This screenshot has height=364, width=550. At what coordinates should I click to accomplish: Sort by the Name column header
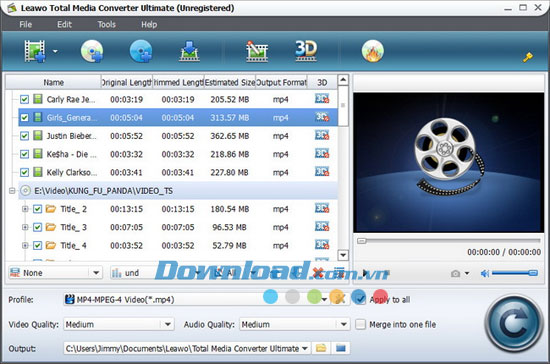click(53, 82)
